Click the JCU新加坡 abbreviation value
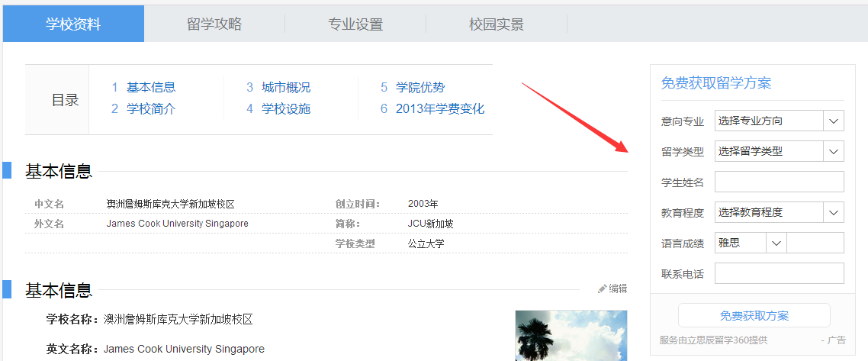This screenshot has height=361, width=868. point(431,224)
